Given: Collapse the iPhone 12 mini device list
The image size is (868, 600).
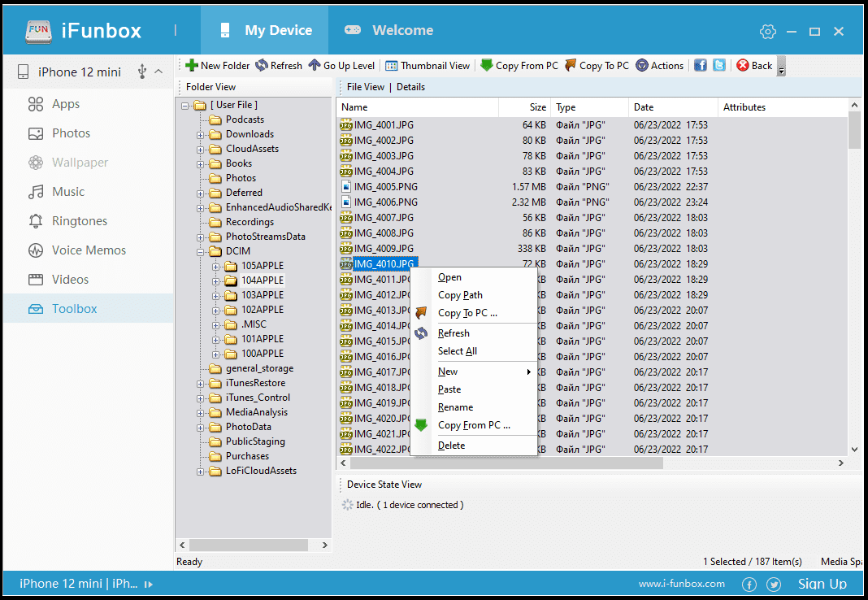Looking at the screenshot, I should [x=158, y=72].
